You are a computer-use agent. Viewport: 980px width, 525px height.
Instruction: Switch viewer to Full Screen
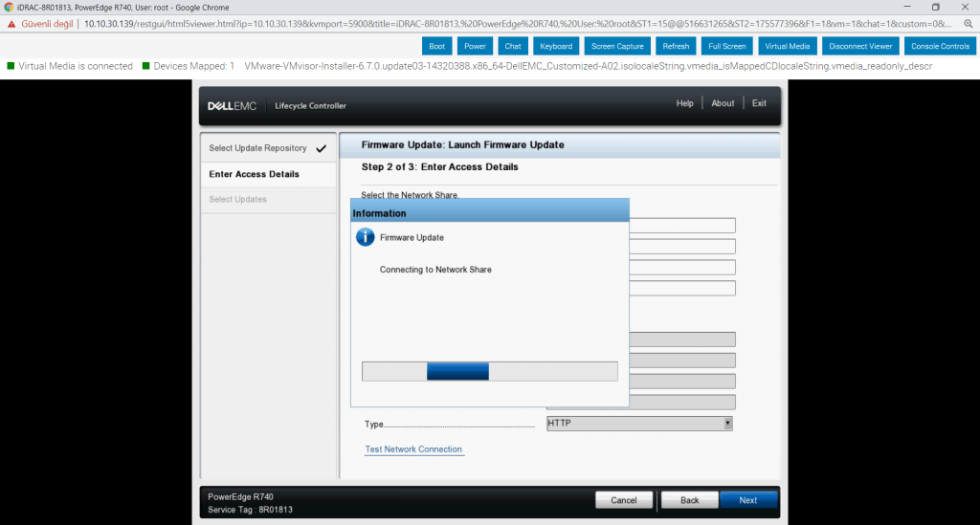coord(727,46)
